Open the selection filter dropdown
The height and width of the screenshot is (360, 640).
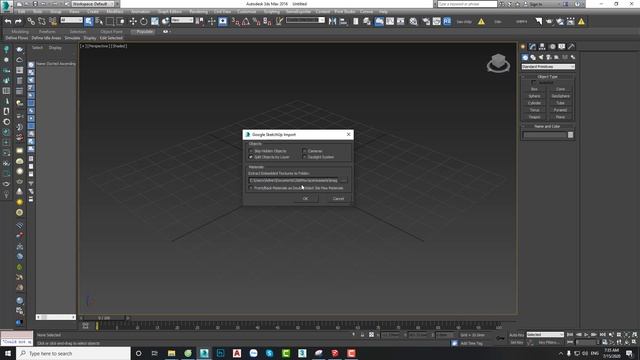[x=71, y=20]
